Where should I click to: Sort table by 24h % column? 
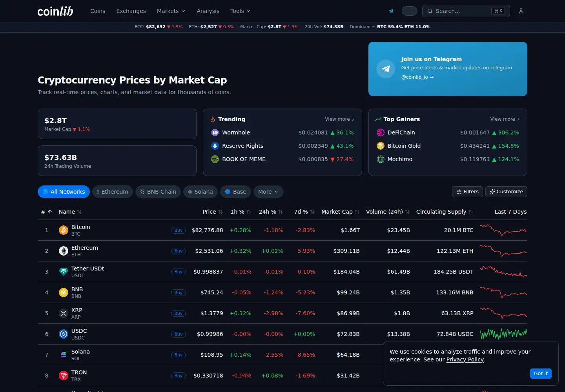click(271, 212)
